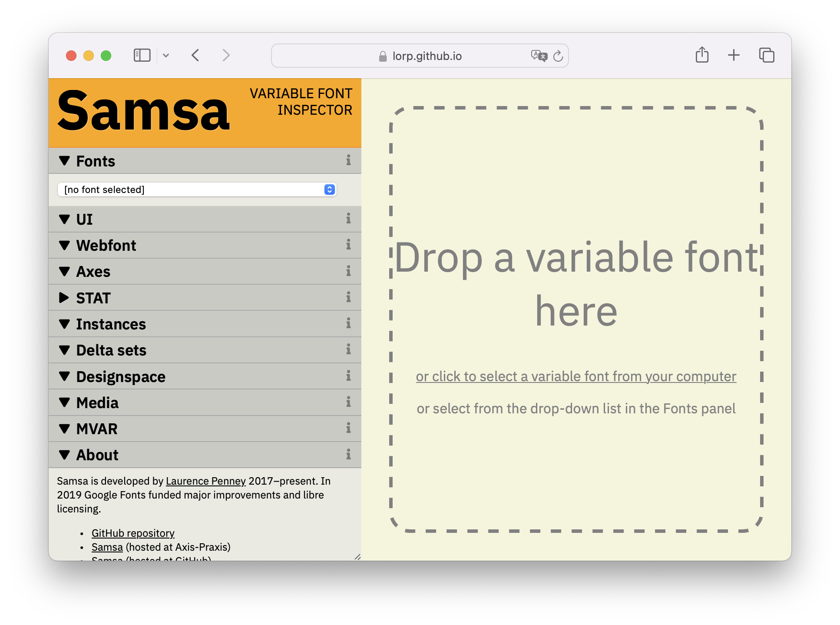Click the MVAR panel info icon
The height and width of the screenshot is (625, 840).
click(348, 428)
